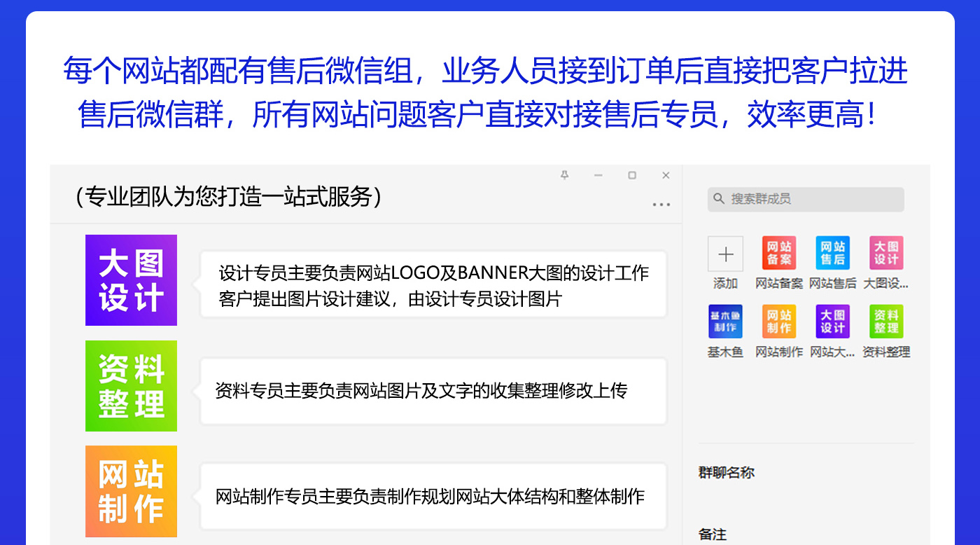Open the 网站制作 avatar in member list
This screenshot has width=980, height=545.
[778, 322]
